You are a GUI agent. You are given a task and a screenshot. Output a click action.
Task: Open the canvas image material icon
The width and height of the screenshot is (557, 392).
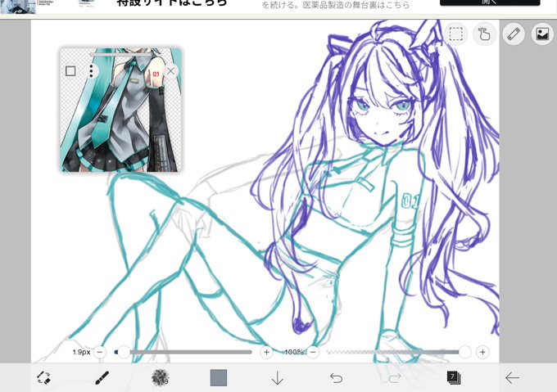point(542,34)
